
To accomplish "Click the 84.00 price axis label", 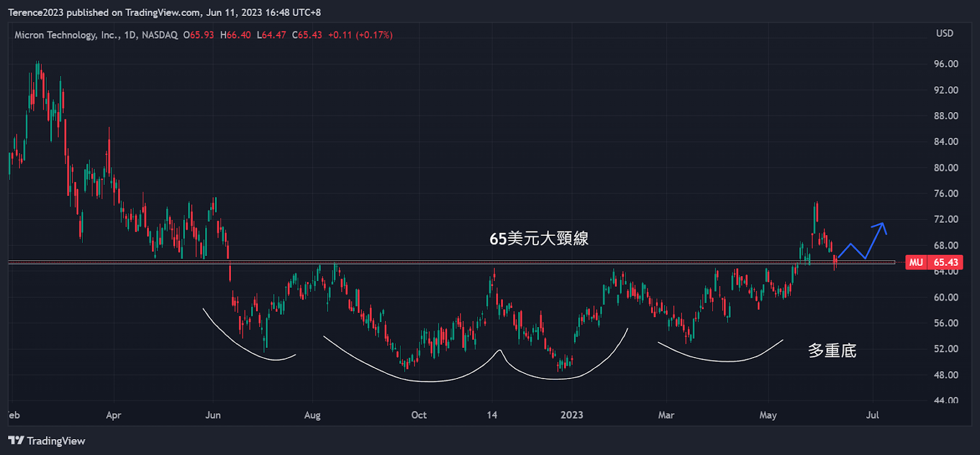I will point(946,141).
